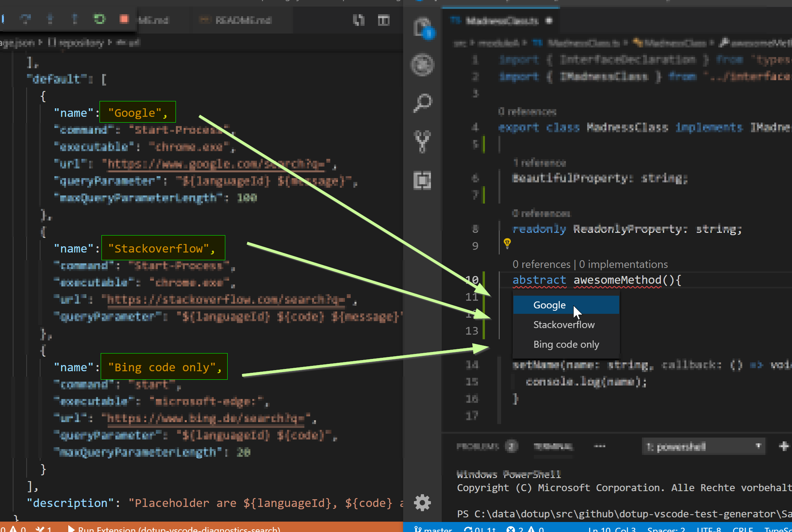
Task: Open the panel's more actions ellipsis
Action: click(x=599, y=446)
